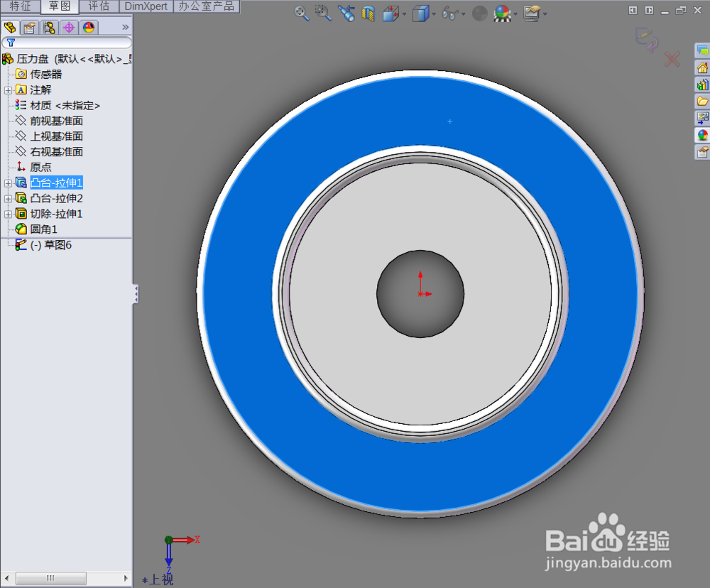The height and width of the screenshot is (588, 710).
Task: Select the (-) 草图6 sketch
Action: pos(43,245)
